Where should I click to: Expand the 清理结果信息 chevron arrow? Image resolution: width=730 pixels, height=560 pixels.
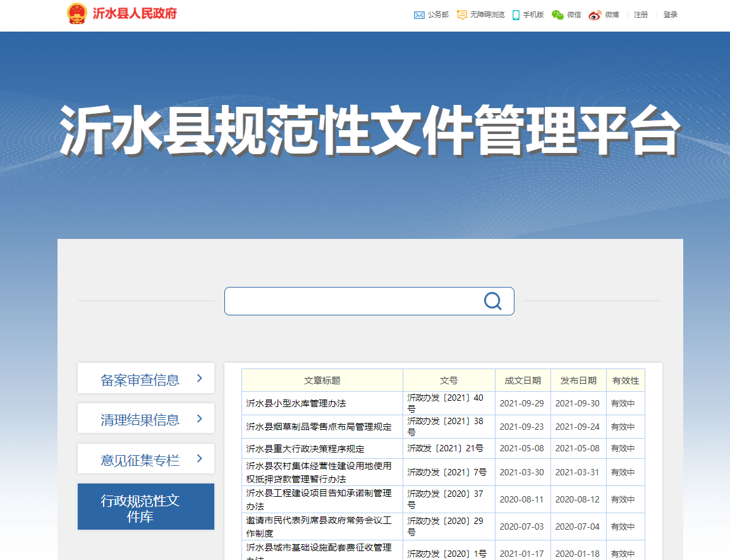(199, 418)
